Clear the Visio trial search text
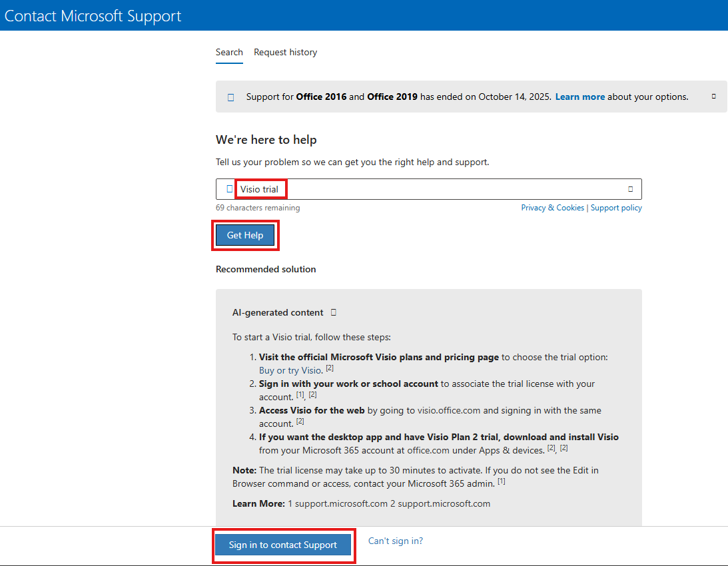 coord(631,189)
